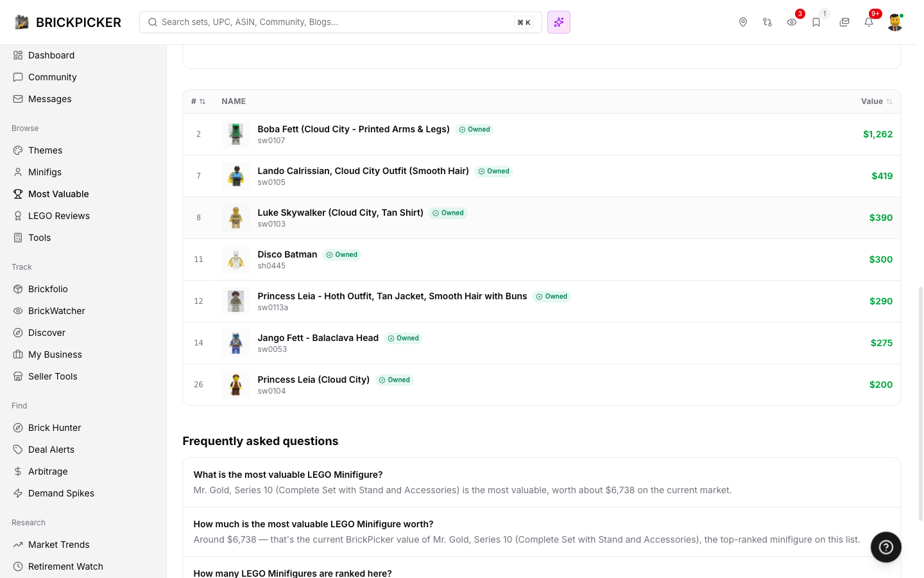Toggle Owned badge on Disco Batman

pyautogui.click(x=342, y=255)
